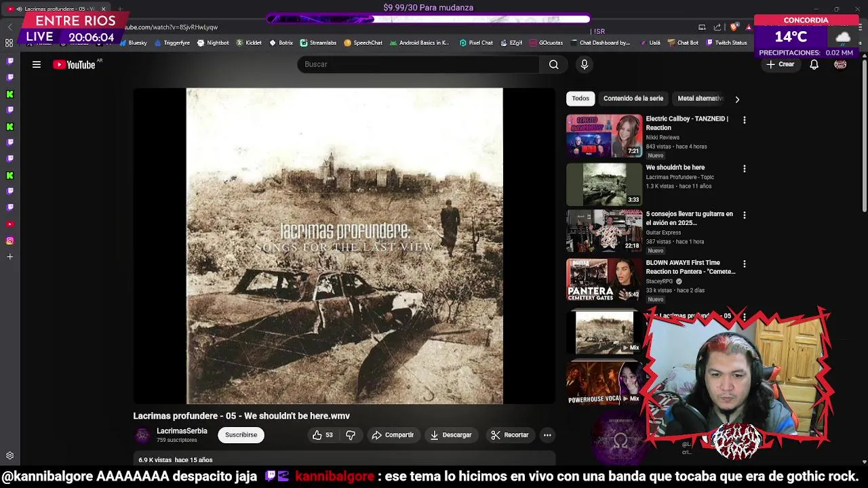Open the LacrimasSerbia channel avatar
Image resolution: width=868 pixels, height=488 pixels.
coord(142,435)
